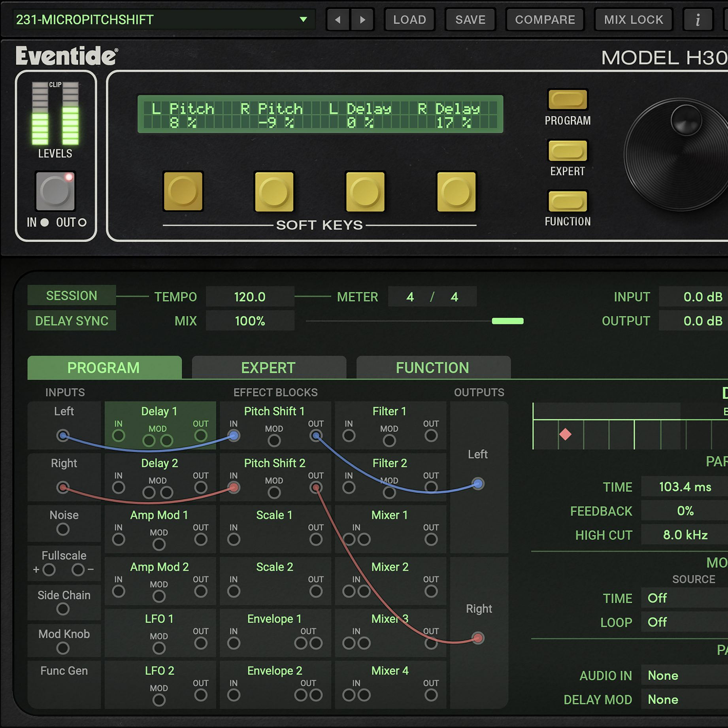728x728 pixels.
Task: Click the previous preset arrow button
Action: (338, 20)
